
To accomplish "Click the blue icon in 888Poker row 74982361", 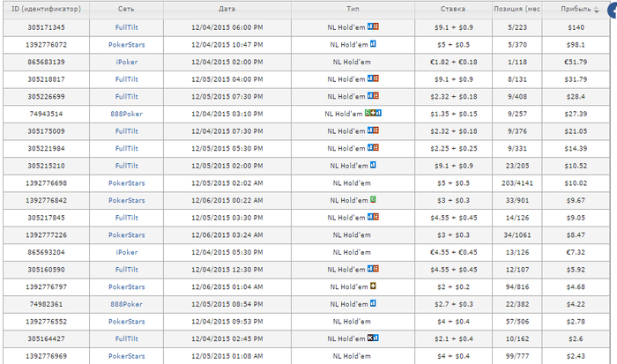I will pyautogui.click(x=374, y=303).
